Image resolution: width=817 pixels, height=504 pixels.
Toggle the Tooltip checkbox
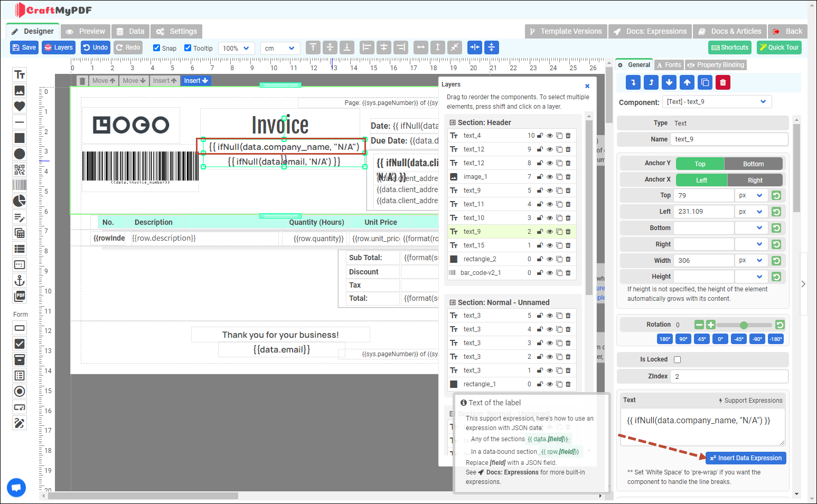point(187,47)
